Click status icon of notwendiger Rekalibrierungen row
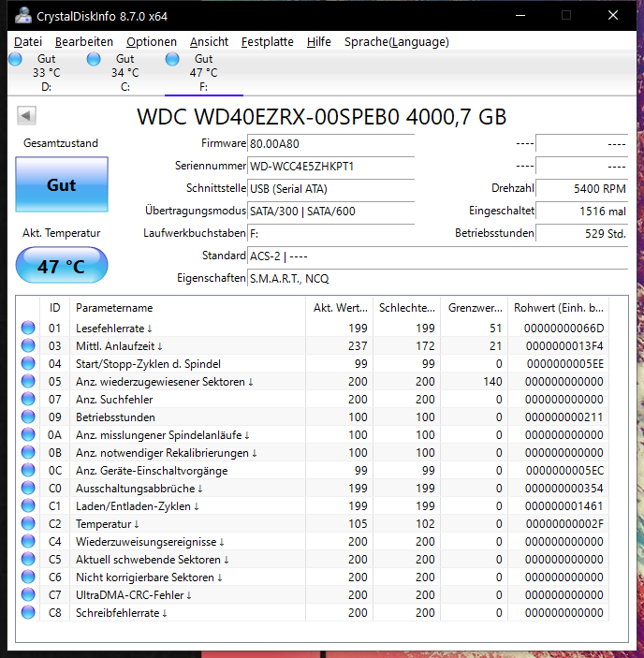 point(28,452)
